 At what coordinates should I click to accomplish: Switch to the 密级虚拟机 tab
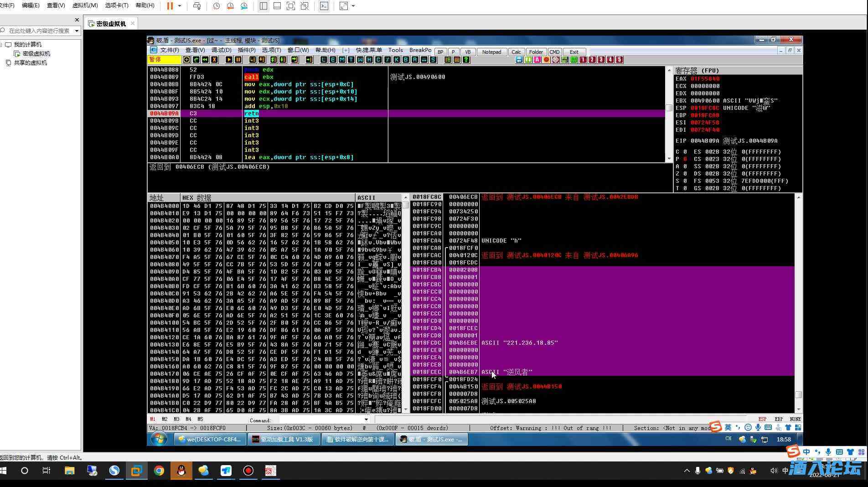(111, 24)
